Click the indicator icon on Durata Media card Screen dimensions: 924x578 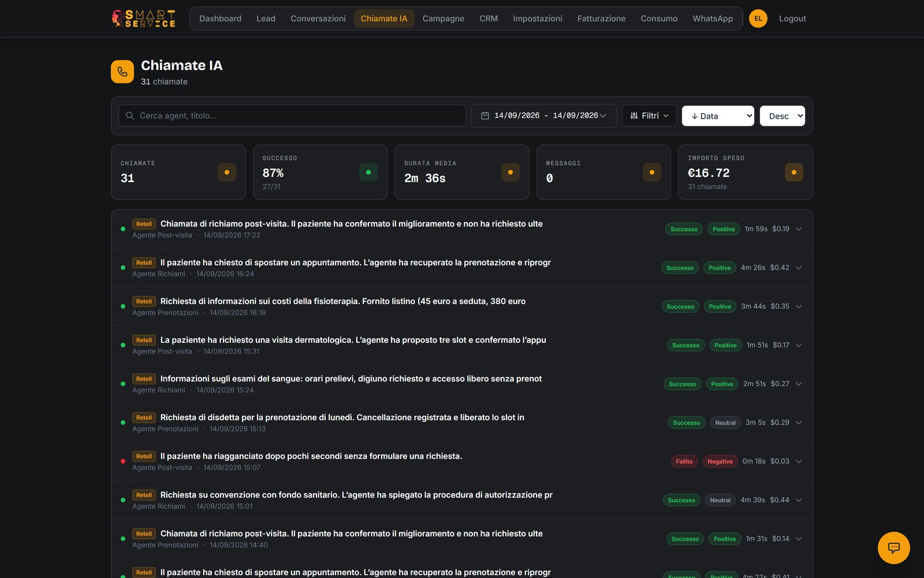tap(511, 172)
